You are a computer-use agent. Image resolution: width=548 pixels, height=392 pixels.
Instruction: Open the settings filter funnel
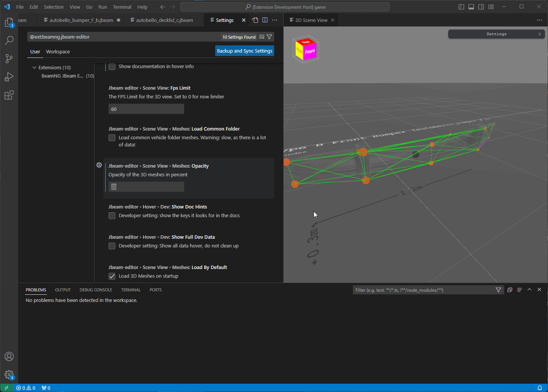(269, 37)
